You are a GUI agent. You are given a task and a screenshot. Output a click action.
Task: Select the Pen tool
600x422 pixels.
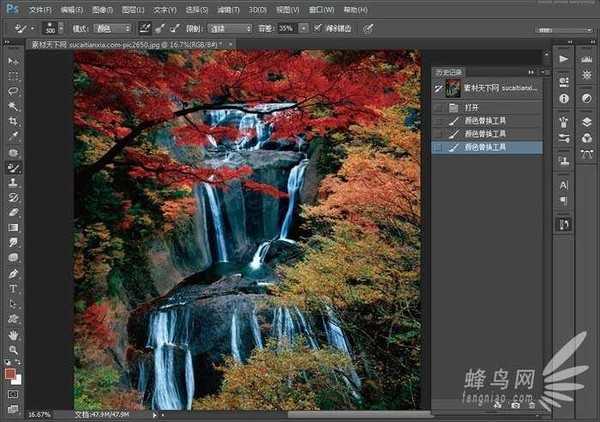[14, 274]
